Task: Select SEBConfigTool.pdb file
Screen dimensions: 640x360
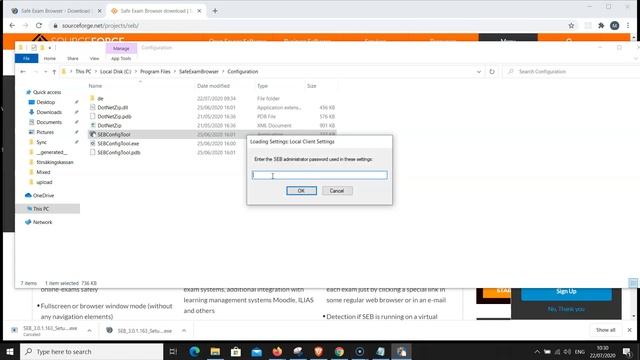Action: click(x=119, y=152)
